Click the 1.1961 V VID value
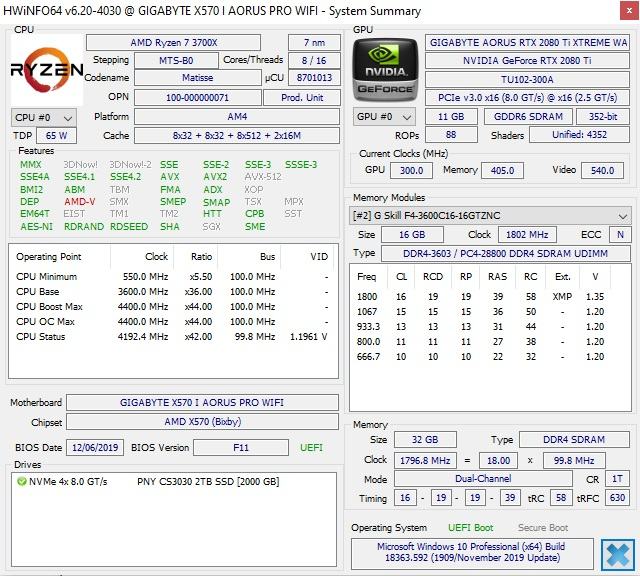This screenshot has width=640, height=576. pyautogui.click(x=309, y=337)
